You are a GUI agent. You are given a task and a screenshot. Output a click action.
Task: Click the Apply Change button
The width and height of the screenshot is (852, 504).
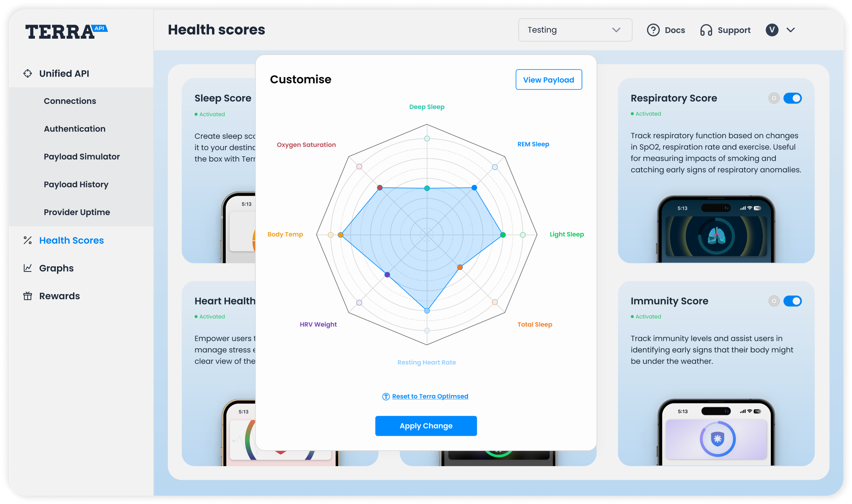tap(426, 426)
